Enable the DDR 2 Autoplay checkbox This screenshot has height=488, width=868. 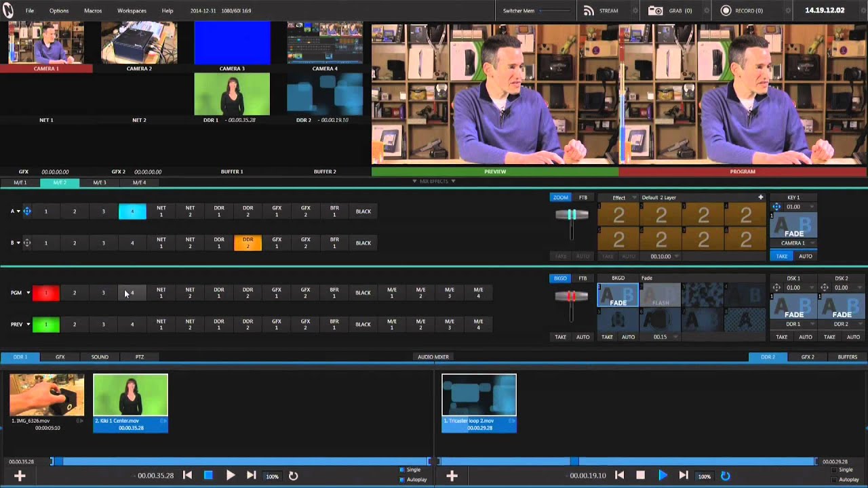[833, 479]
